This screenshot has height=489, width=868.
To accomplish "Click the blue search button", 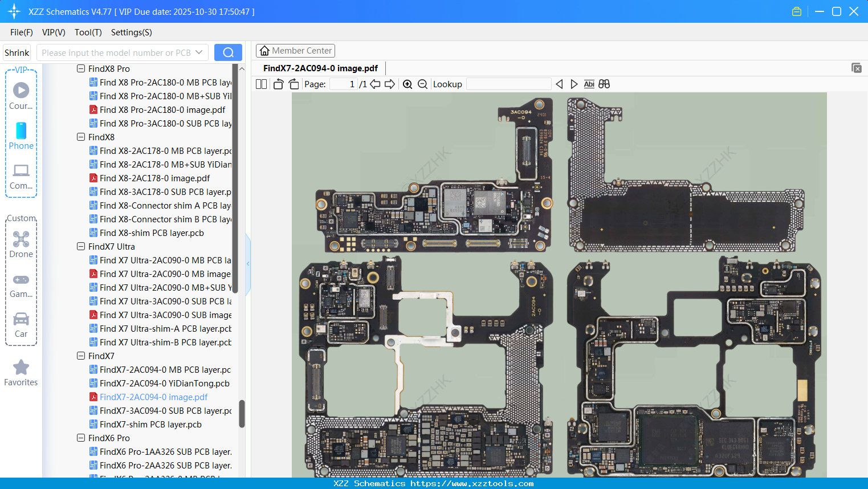I will click(x=228, y=52).
